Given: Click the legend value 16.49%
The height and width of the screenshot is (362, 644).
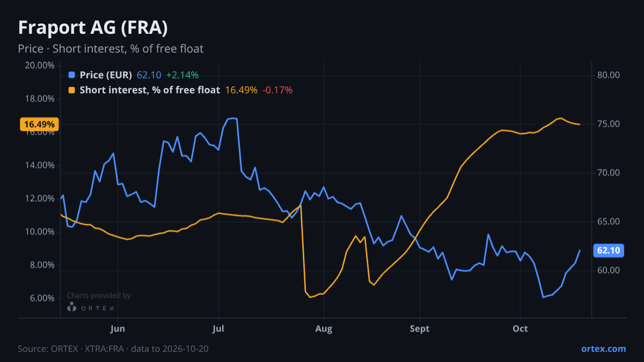Looking at the screenshot, I should pos(241,90).
